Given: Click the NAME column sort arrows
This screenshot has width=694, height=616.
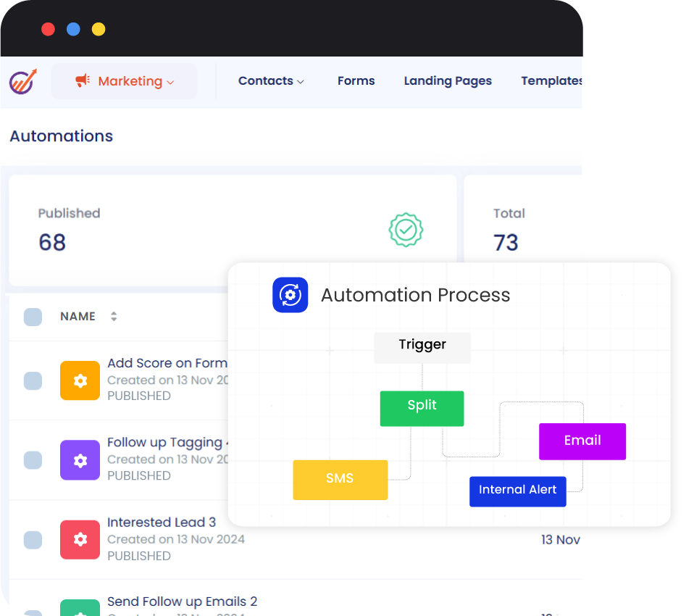Looking at the screenshot, I should point(113,317).
